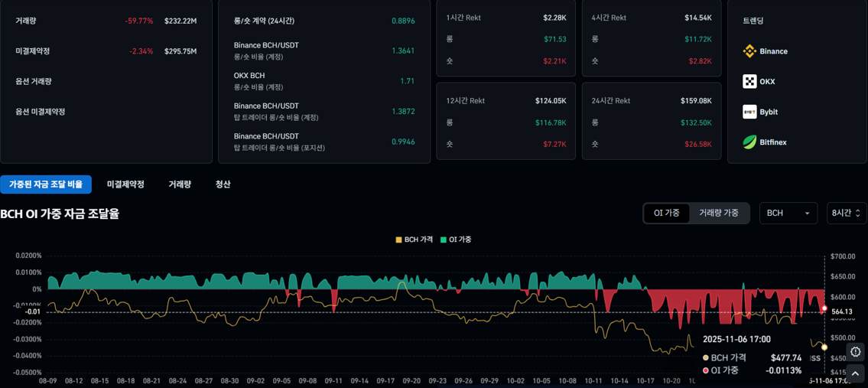Click the alert icon above scroll-to-top
The image size is (868, 388).
click(x=855, y=352)
